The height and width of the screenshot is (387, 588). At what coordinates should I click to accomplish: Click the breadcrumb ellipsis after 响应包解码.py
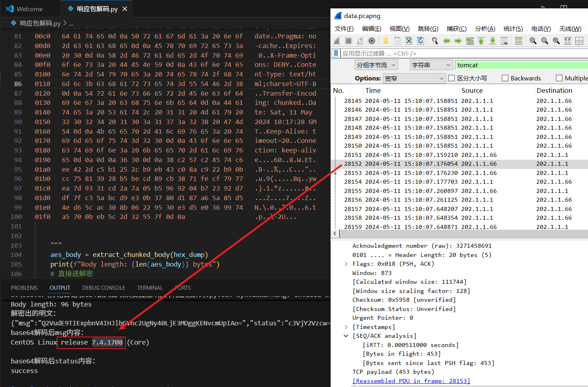tap(71, 24)
